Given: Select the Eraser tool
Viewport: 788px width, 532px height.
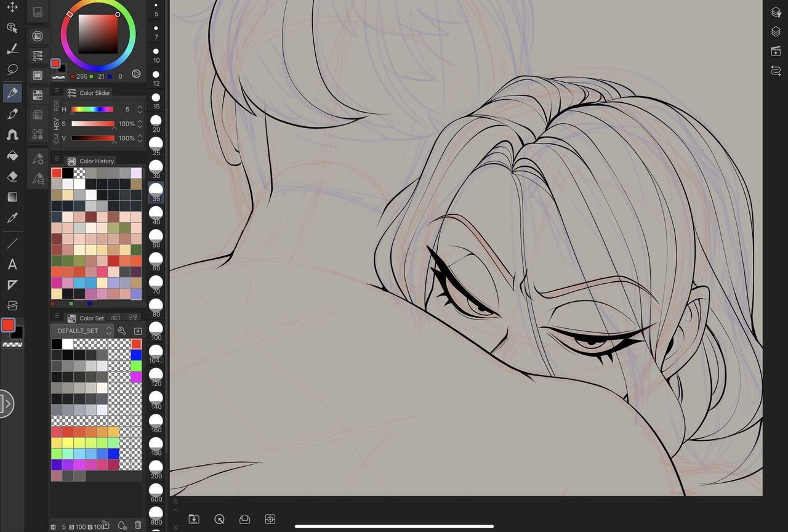Looking at the screenshot, I should (x=12, y=177).
